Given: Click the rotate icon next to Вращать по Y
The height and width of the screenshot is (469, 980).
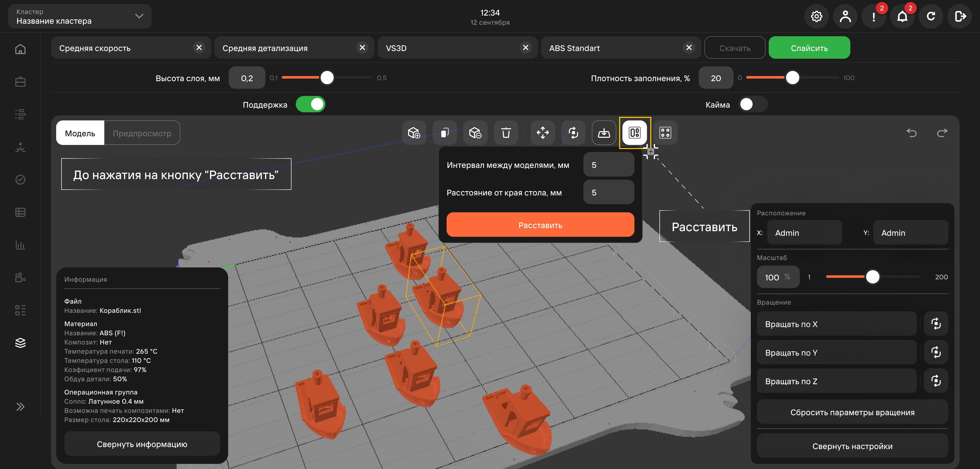Looking at the screenshot, I should tap(936, 352).
